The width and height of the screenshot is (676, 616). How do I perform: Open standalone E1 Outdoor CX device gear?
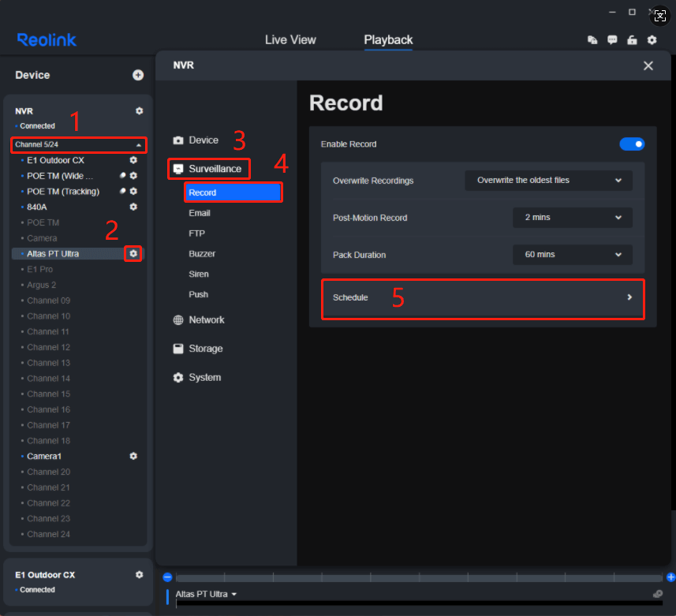pos(140,574)
